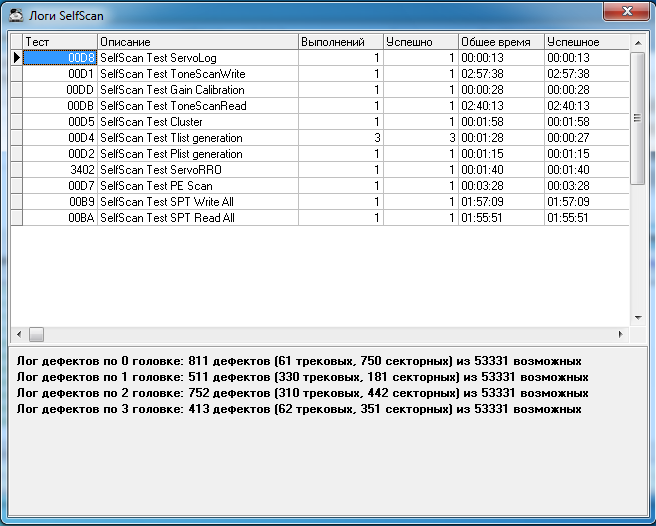
Task: Select test code cell 00BA
Action: click(x=60, y=218)
